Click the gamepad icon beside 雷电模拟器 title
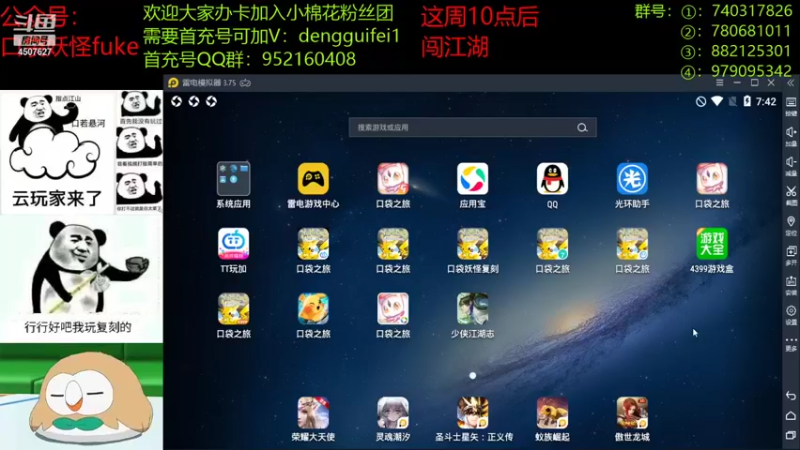 pyautogui.click(x=245, y=83)
